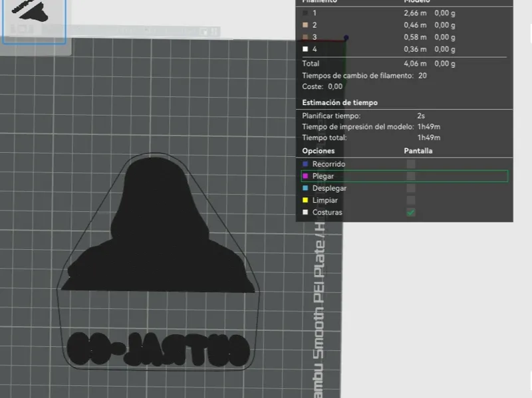Image resolution: width=532 pixels, height=398 pixels.
Task: Click the Opciones section header
Action: [319, 151]
